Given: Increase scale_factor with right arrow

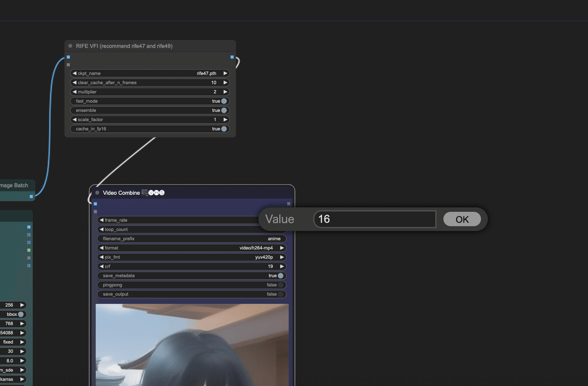Looking at the screenshot, I should [225, 120].
